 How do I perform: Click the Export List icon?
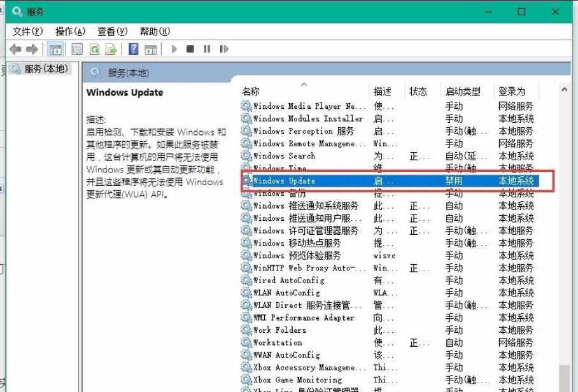112,49
